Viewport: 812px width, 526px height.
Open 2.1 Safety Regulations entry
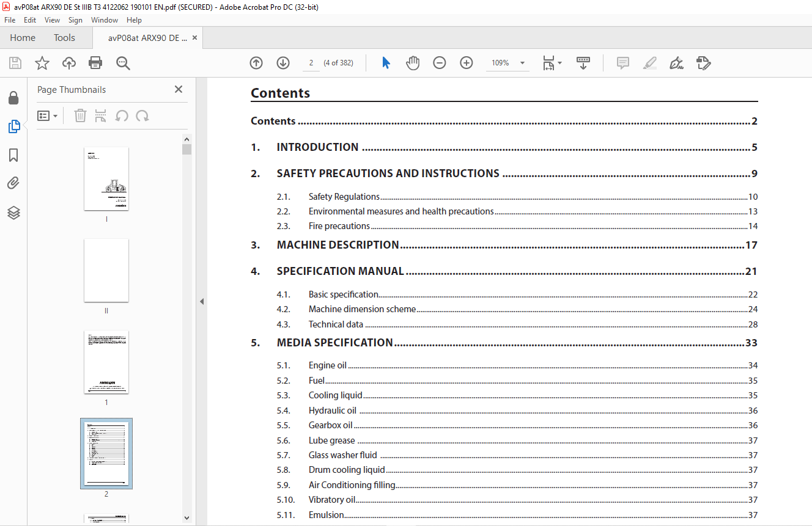pos(517,197)
